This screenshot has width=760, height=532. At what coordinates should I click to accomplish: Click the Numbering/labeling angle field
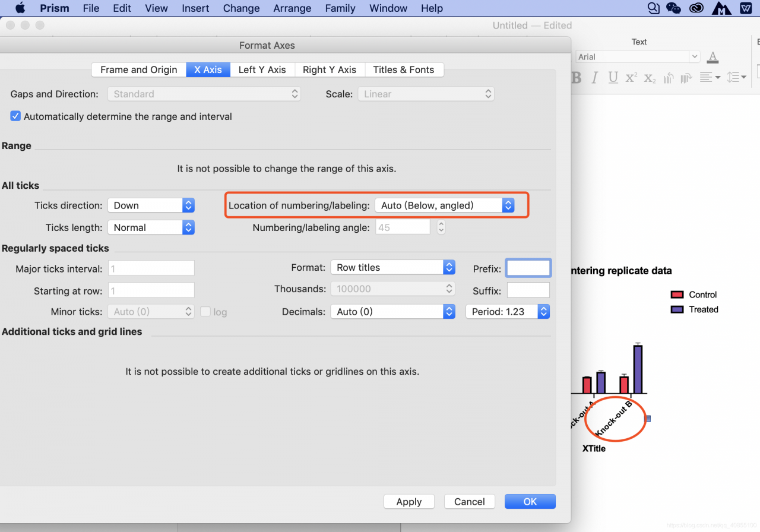(x=403, y=227)
